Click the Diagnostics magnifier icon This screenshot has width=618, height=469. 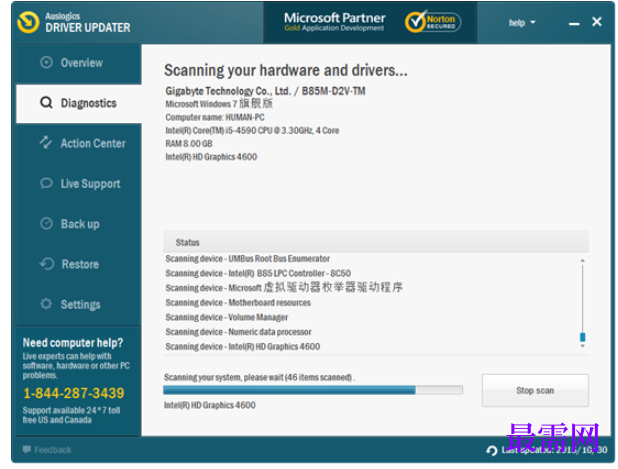tap(47, 103)
